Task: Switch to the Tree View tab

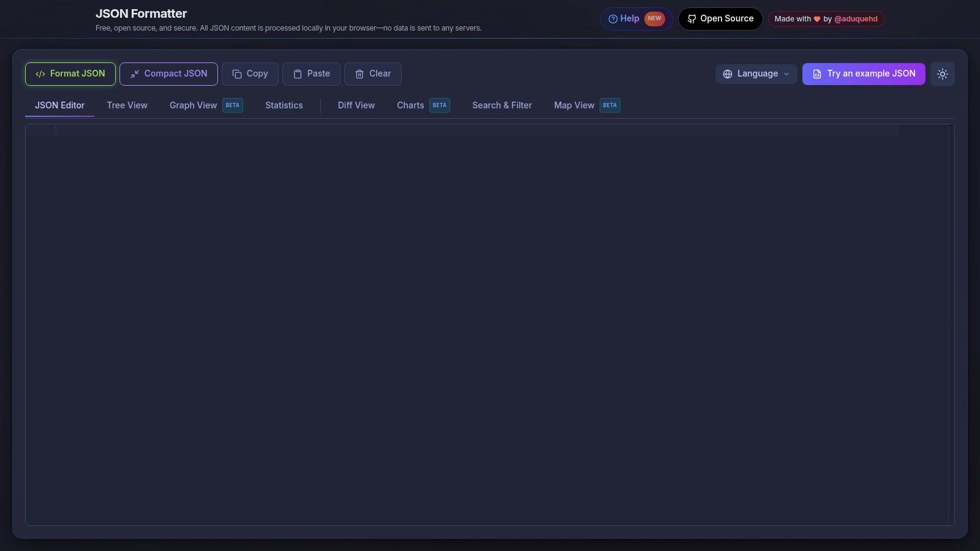Action: [127, 105]
